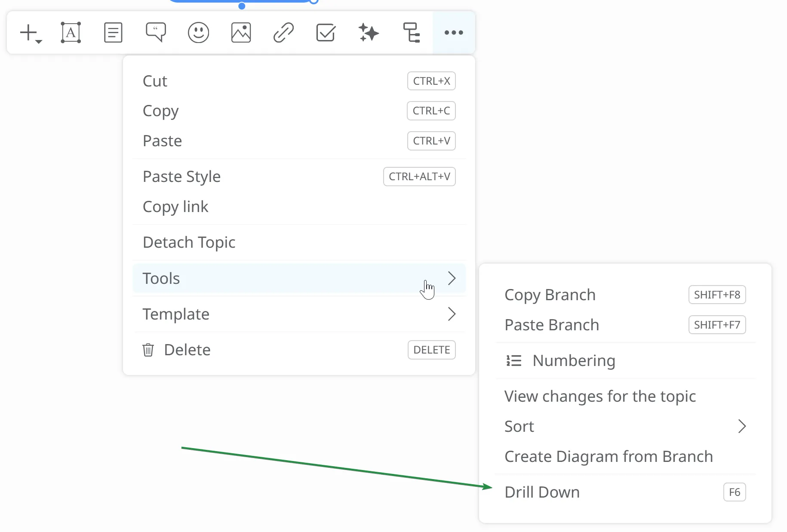This screenshot has width=787, height=532.
Task: Choose Delete with trash icon
Action: (x=299, y=350)
